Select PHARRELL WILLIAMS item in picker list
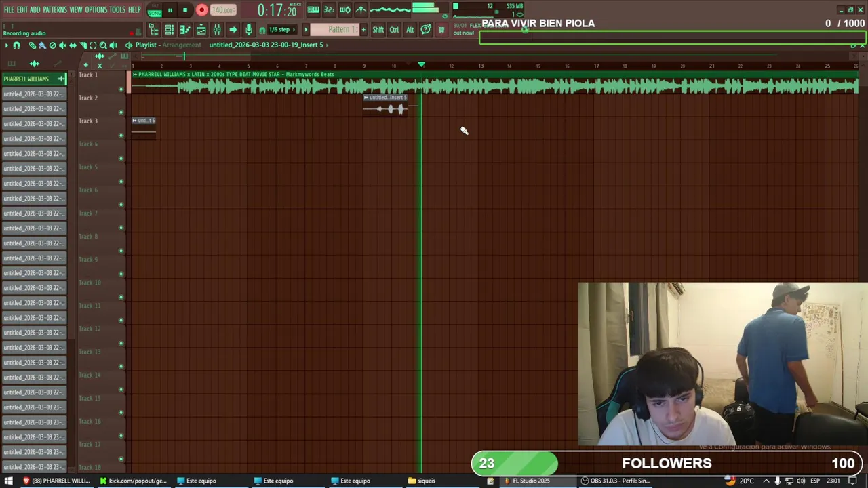The image size is (868, 488). (x=34, y=79)
